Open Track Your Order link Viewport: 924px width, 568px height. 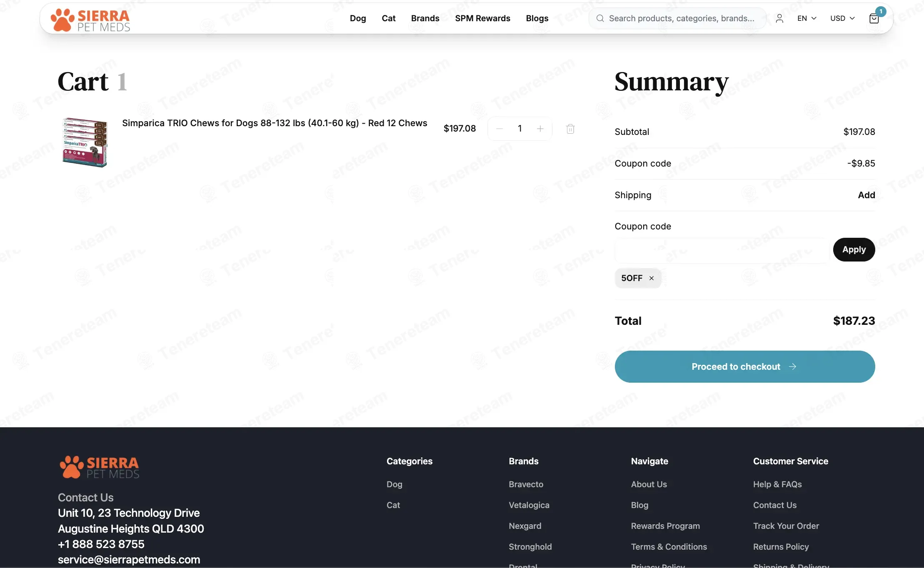click(786, 526)
